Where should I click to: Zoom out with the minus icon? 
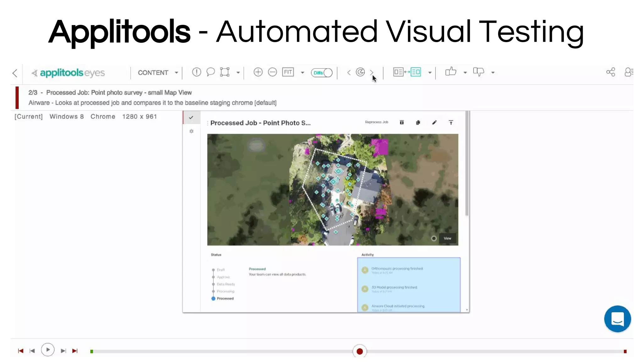(x=272, y=72)
